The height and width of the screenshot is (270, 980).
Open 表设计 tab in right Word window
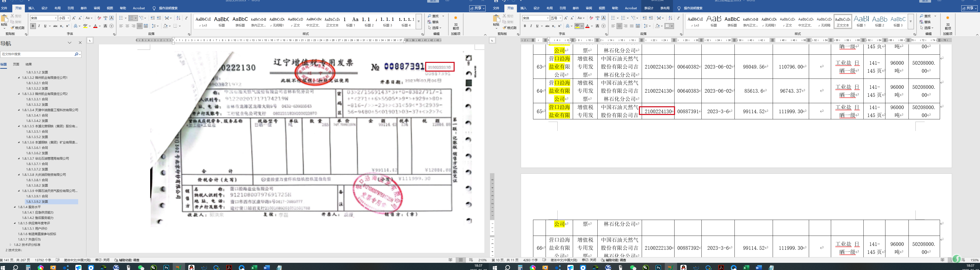point(649,8)
